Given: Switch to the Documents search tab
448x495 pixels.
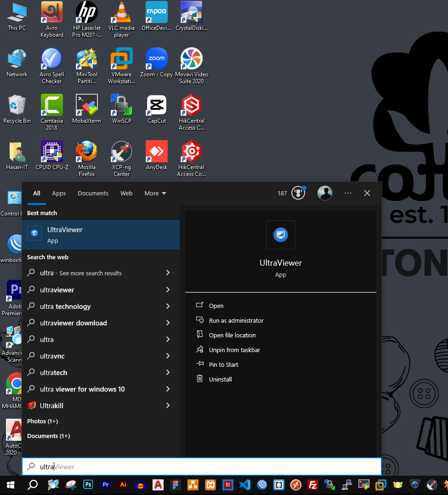Looking at the screenshot, I should [93, 193].
